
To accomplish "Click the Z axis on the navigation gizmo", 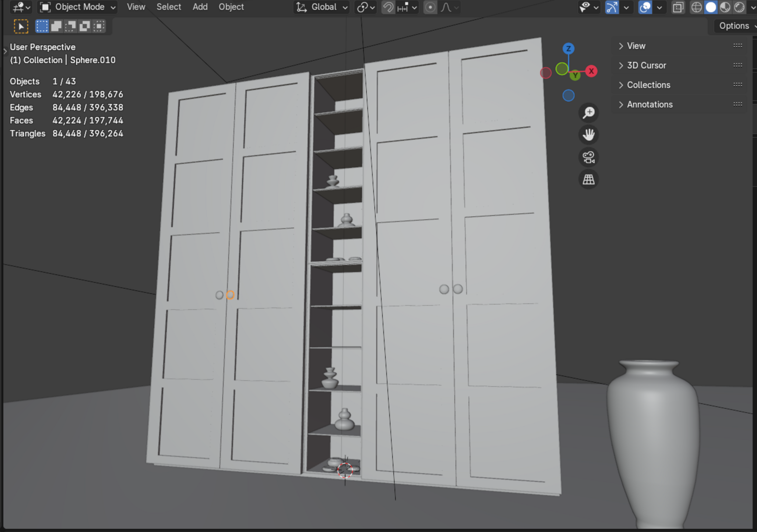I will [569, 49].
